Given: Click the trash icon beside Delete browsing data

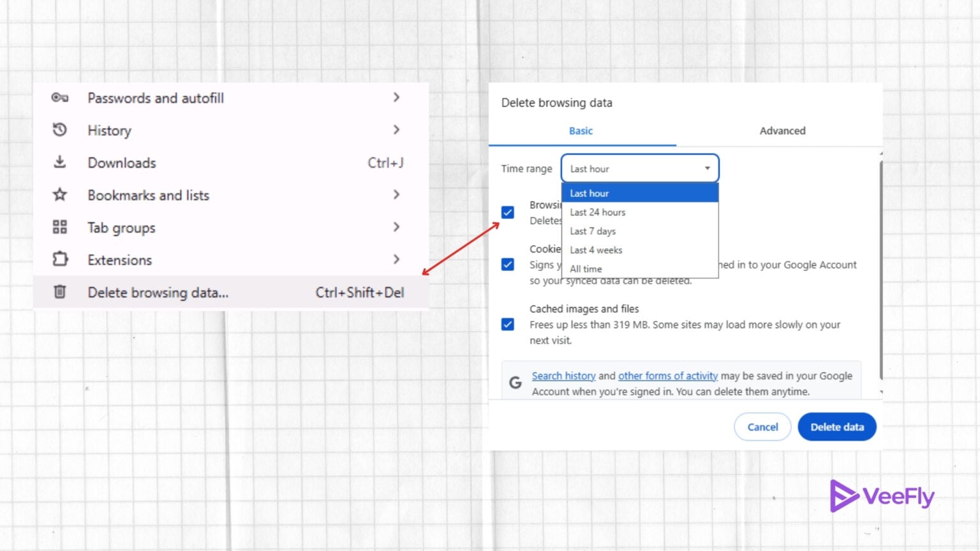Looking at the screenshot, I should (x=60, y=292).
